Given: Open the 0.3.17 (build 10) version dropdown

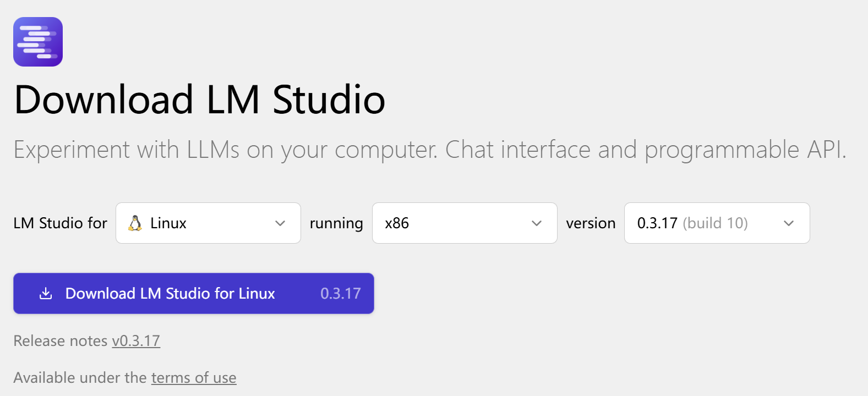Looking at the screenshot, I should 717,223.
